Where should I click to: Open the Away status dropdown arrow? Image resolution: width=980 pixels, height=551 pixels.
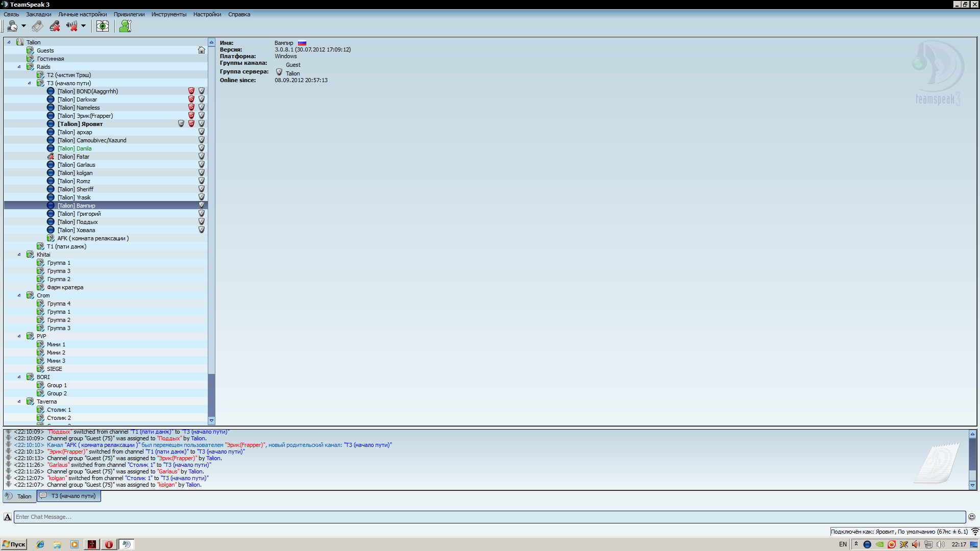(x=23, y=26)
